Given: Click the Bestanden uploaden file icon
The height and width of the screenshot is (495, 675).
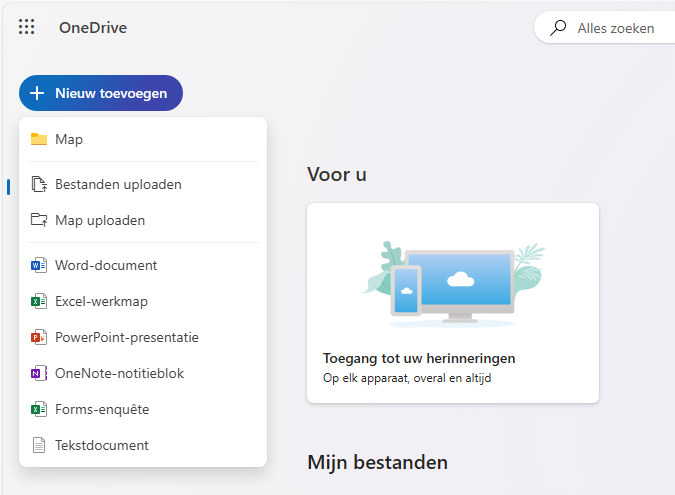Looking at the screenshot, I should pos(39,184).
